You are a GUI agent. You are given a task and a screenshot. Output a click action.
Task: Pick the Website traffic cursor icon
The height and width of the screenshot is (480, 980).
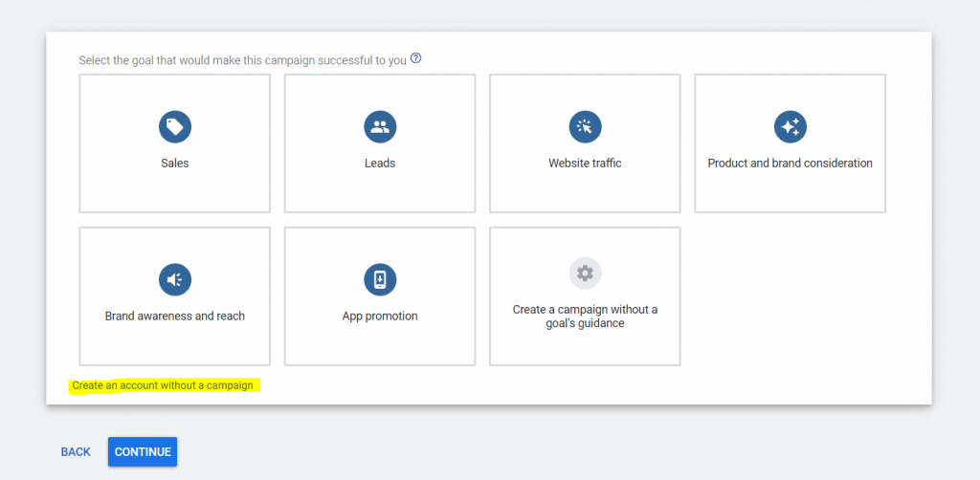pyautogui.click(x=585, y=127)
